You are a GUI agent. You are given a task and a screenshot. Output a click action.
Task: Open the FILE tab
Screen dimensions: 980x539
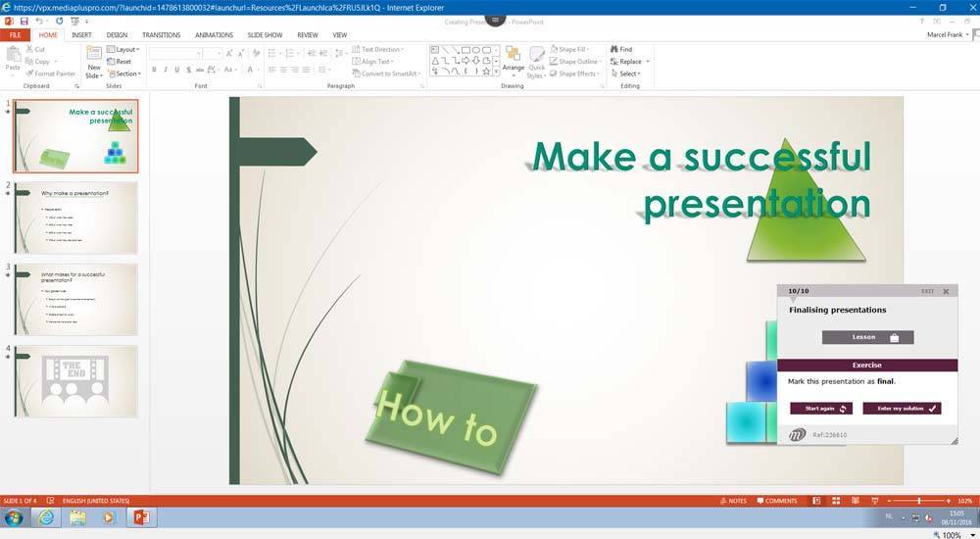15,34
